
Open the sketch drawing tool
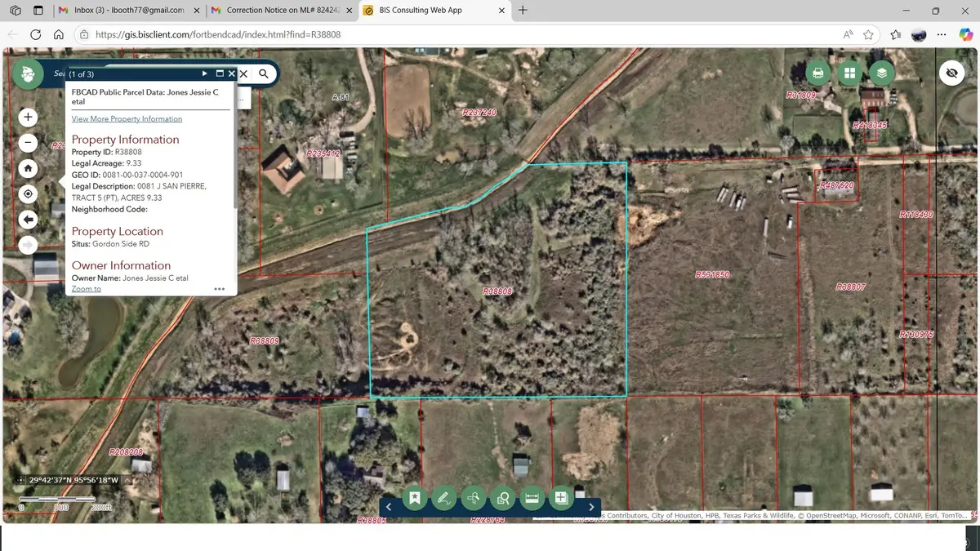444,497
